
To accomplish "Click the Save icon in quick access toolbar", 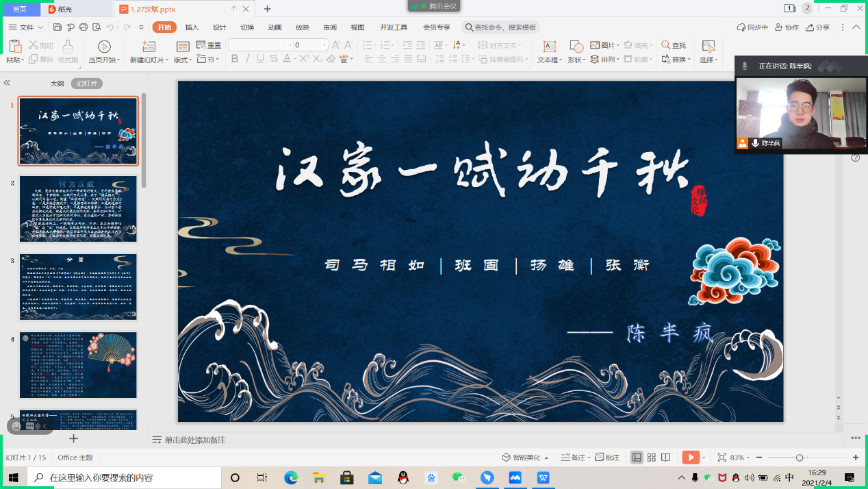I will tap(58, 27).
